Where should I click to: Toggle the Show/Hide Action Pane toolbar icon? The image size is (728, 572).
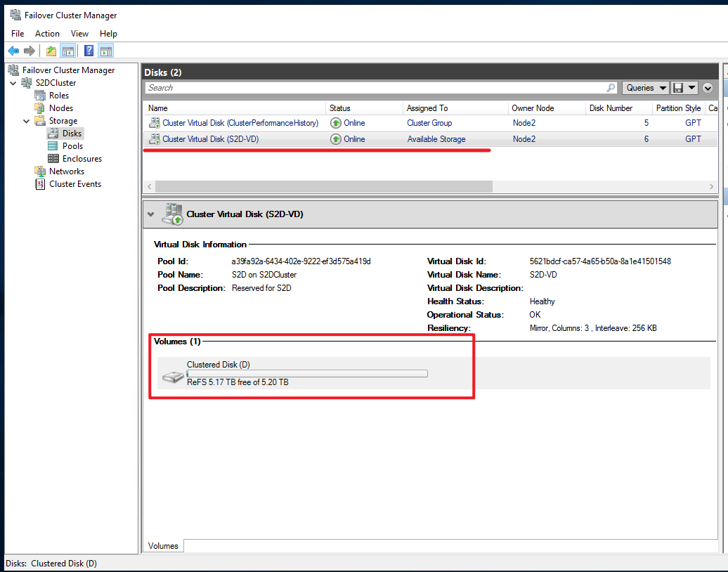(x=106, y=51)
